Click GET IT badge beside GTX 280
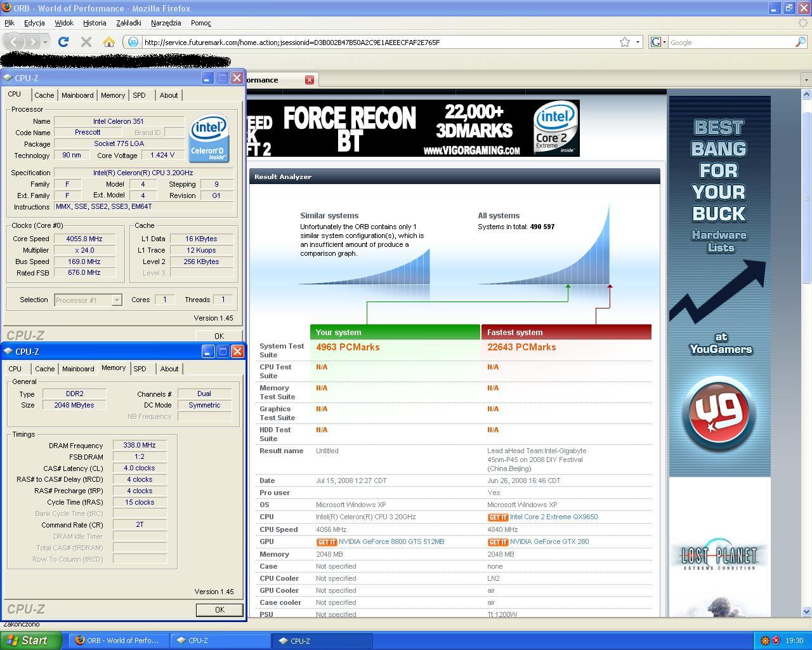This screenshot has height=650, width=812. (498, 542)
